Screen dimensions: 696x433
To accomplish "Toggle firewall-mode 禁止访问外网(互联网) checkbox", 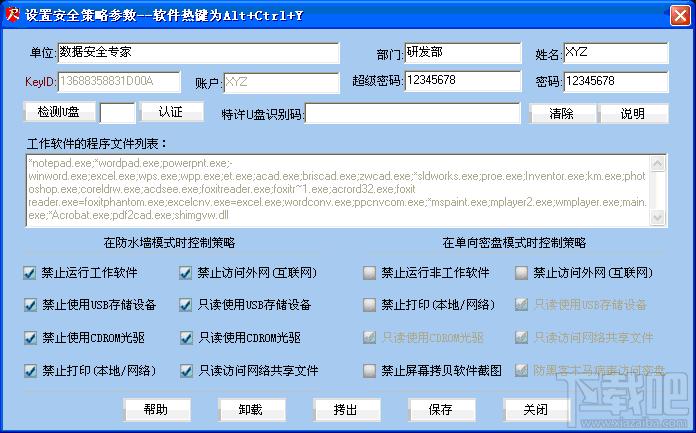I will click(x=186, y=273).
